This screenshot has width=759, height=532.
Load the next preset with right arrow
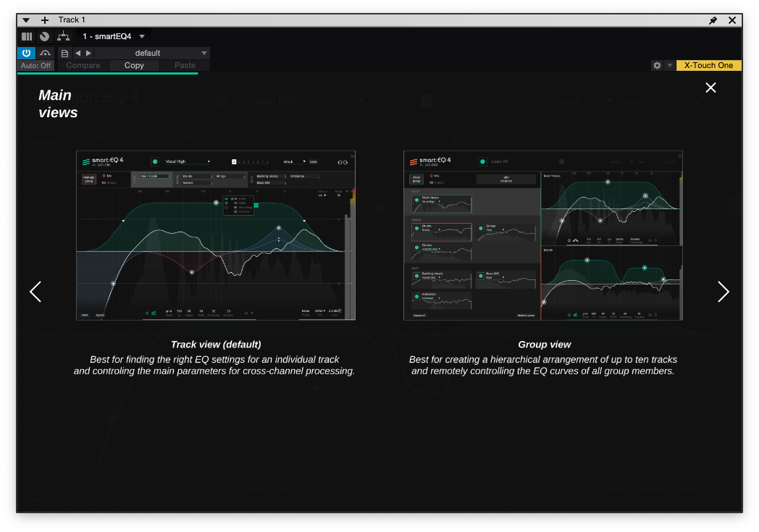(88, 54)
